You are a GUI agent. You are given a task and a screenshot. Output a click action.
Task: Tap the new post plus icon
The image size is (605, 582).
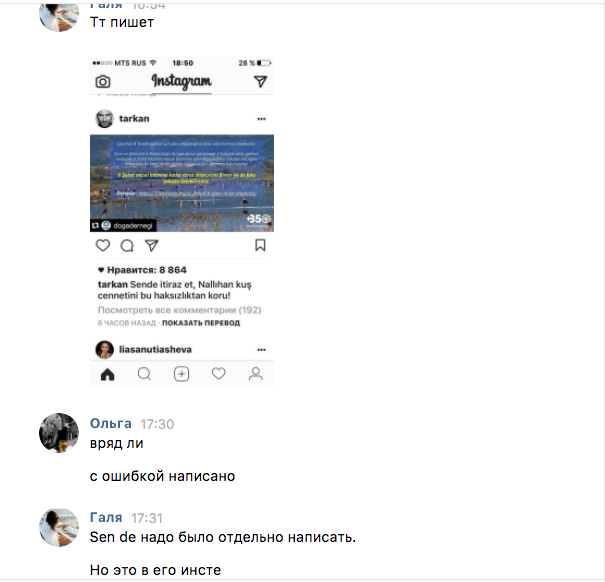tap(181, 374)
